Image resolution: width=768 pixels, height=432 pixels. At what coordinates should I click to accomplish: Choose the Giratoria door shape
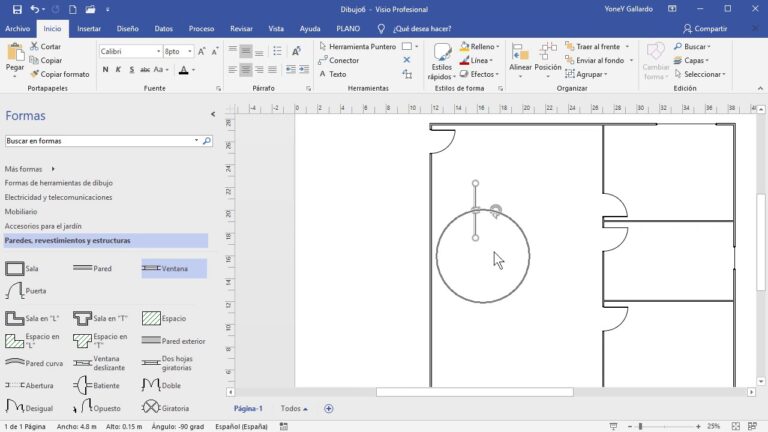tap(165, 408)
